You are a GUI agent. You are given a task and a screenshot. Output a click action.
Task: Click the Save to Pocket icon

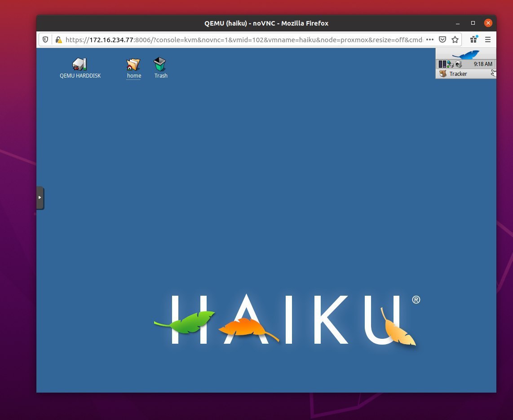coord(442,39)
